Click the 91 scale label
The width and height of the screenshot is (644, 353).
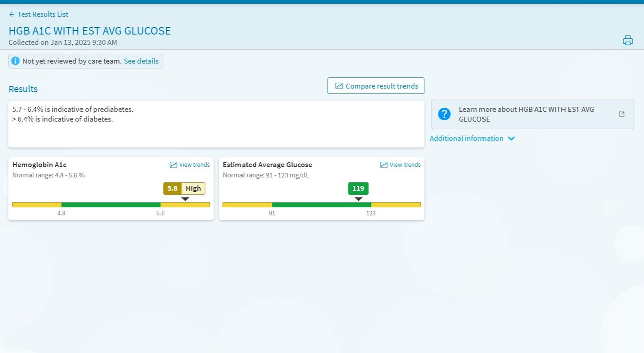(x=272, y=213)
